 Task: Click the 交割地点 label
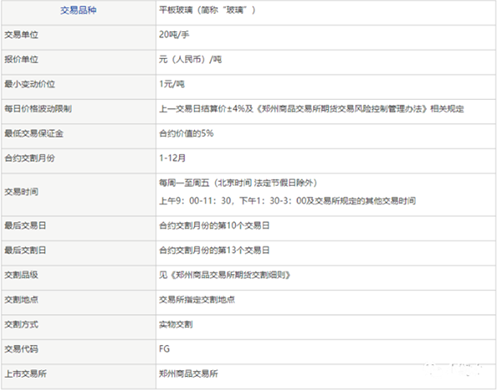(21, 300)
